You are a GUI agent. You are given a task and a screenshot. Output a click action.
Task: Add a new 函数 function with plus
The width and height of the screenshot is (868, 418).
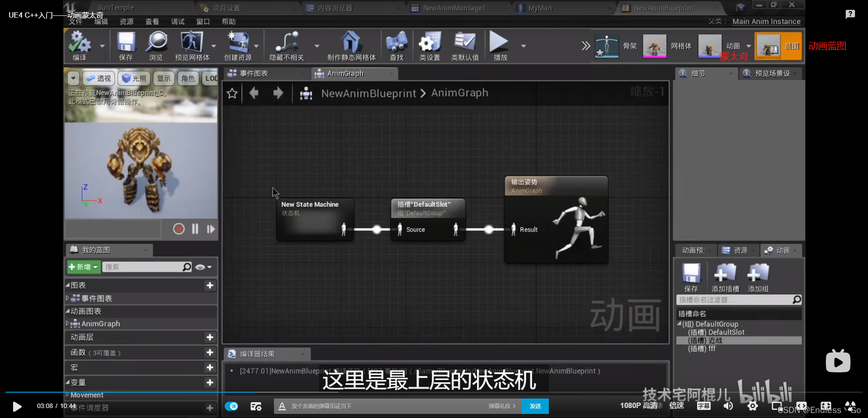click(x=210, y=352)
